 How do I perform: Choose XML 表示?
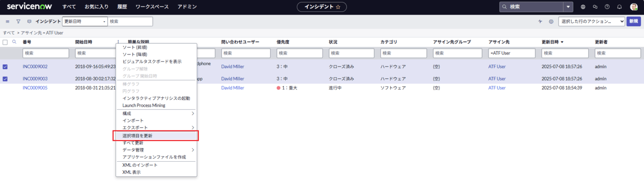coord(156,172)
